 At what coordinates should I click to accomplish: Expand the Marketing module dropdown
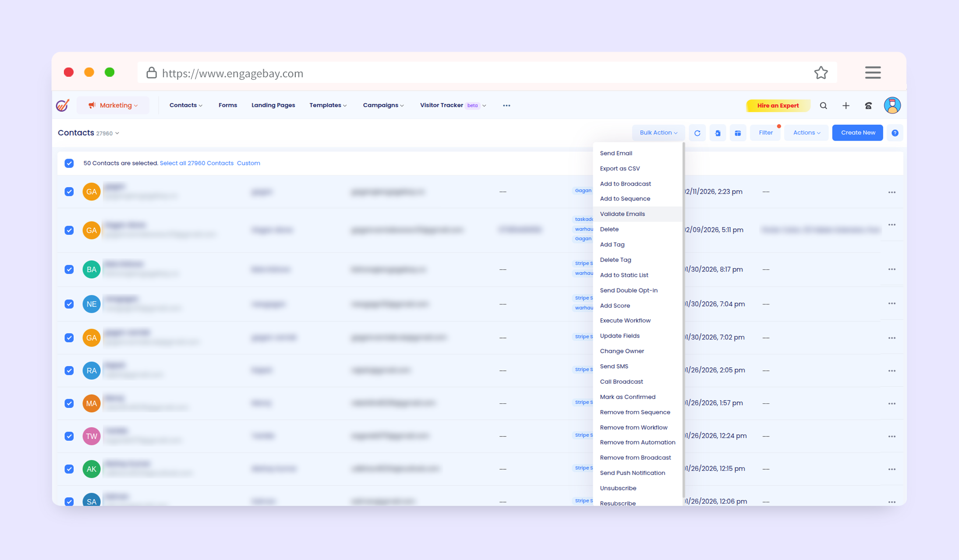[113, 106]
